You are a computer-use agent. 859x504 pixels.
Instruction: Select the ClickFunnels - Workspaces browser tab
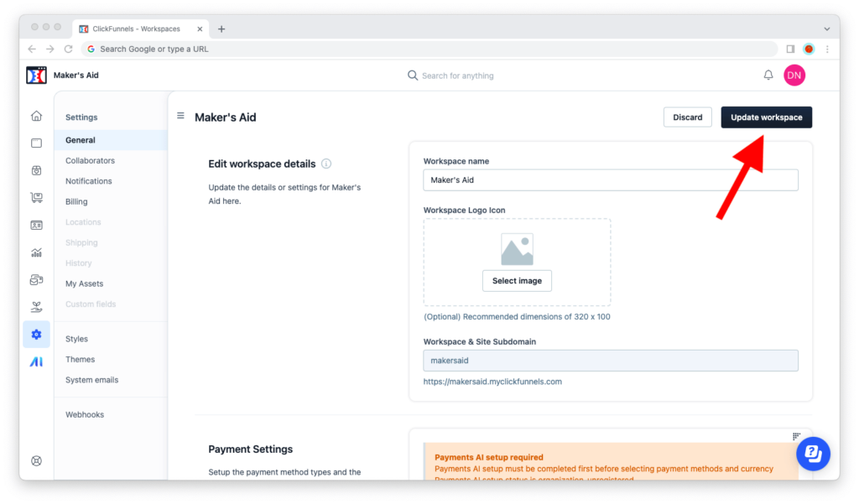[x=143, y=29]
